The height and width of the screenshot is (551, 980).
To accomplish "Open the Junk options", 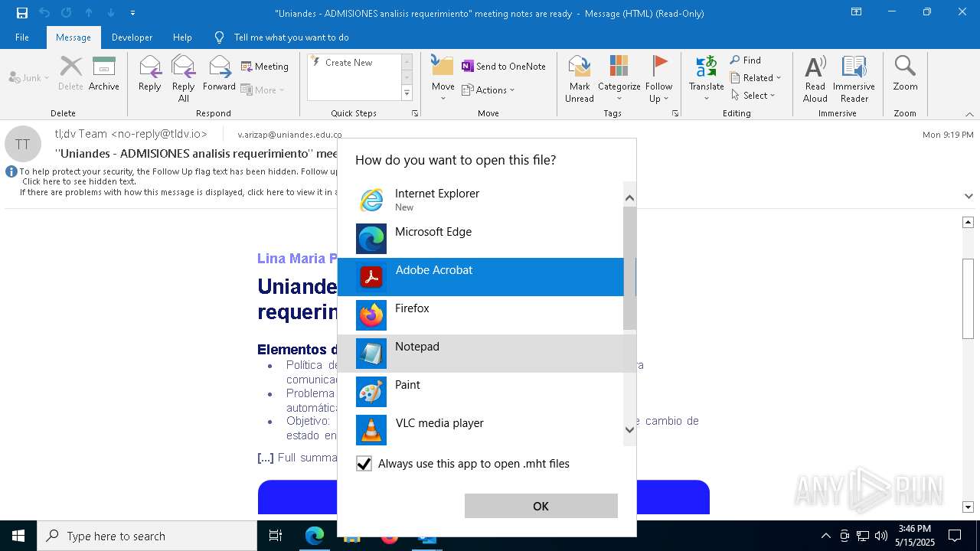I will tap(28, 77).
